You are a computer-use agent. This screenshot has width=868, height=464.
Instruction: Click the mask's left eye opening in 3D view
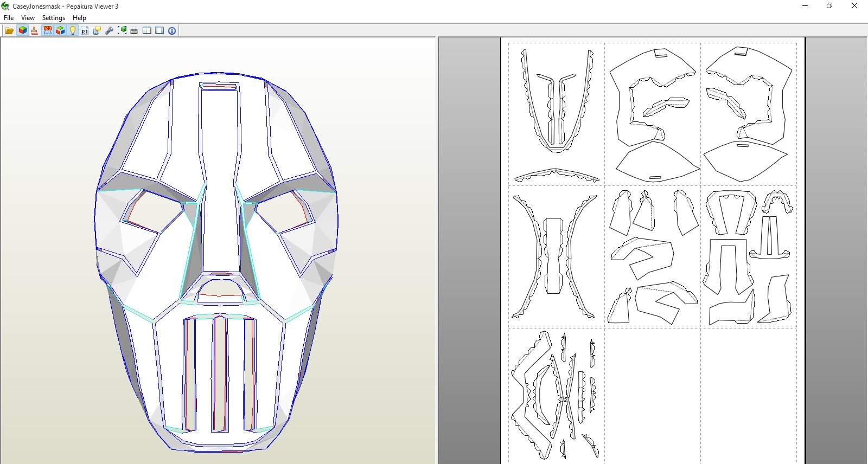[x=154, y=210]
